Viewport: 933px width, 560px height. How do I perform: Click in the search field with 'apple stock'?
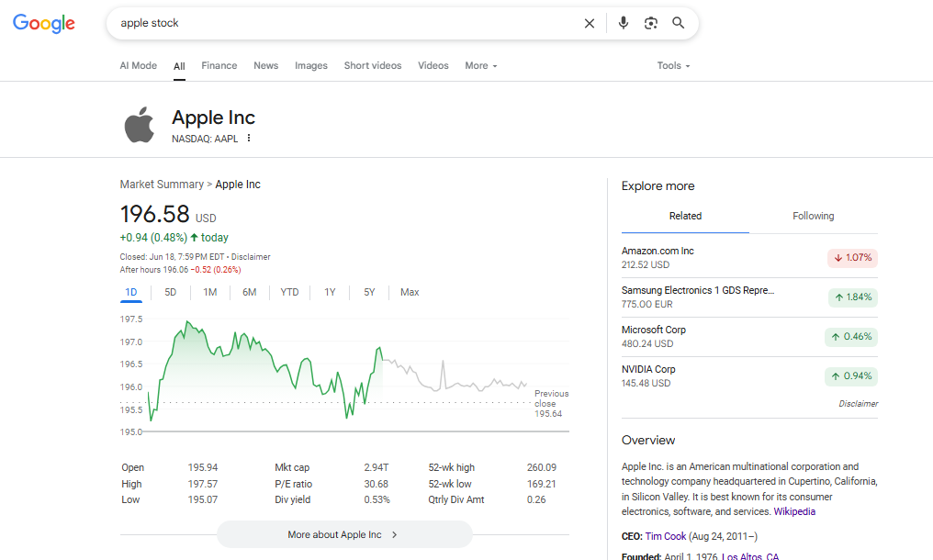345,23
